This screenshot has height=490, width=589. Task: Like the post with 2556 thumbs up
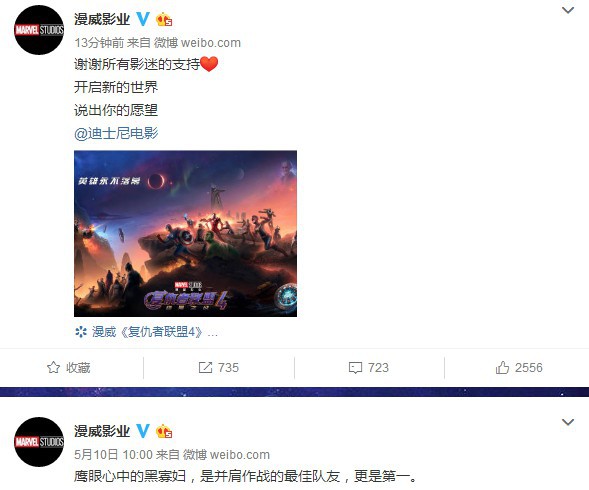pyautogui.click(x=502, y=367)
